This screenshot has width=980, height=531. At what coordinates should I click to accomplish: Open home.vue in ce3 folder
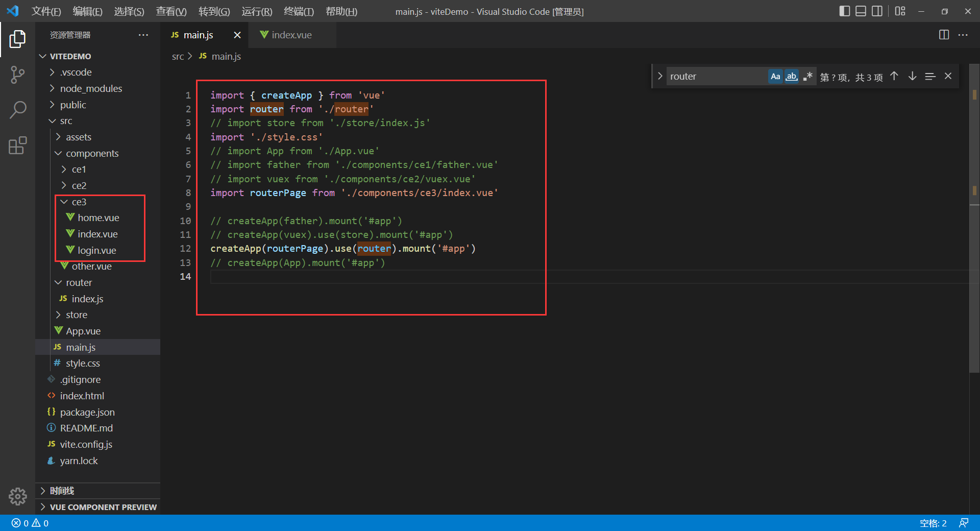[x=99, y=218]
